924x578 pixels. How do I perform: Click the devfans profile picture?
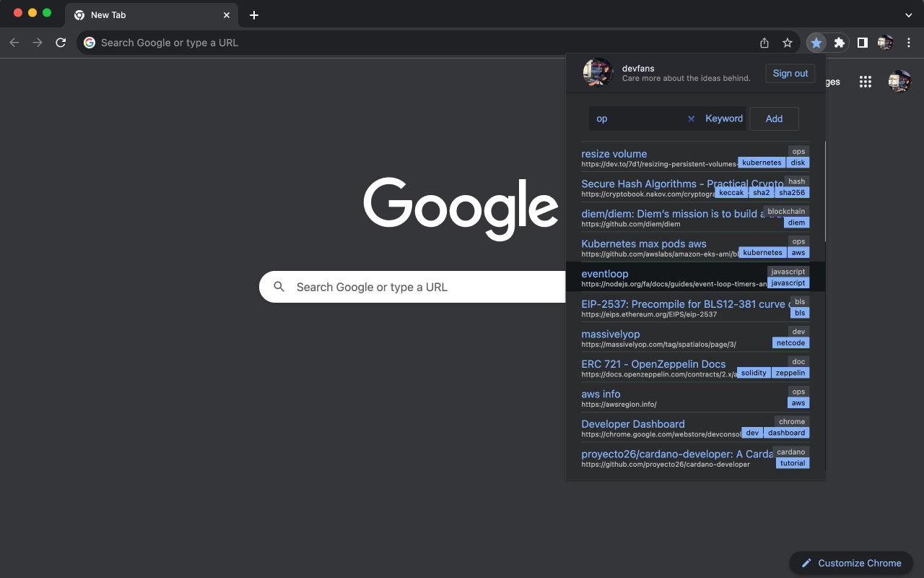(598, 73)
